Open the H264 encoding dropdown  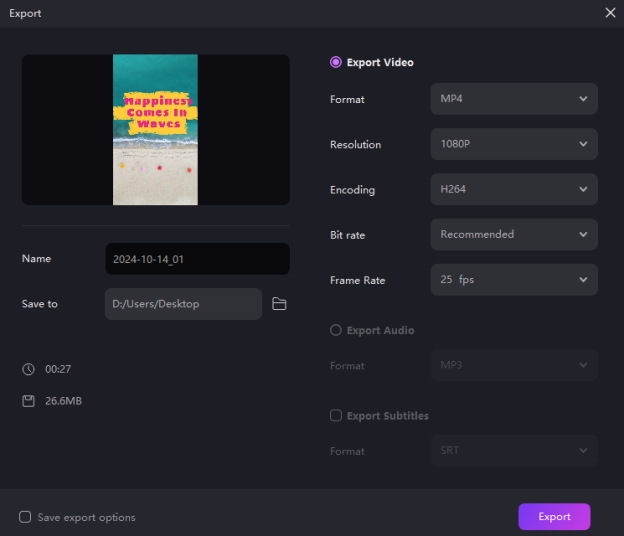[514, 189]
